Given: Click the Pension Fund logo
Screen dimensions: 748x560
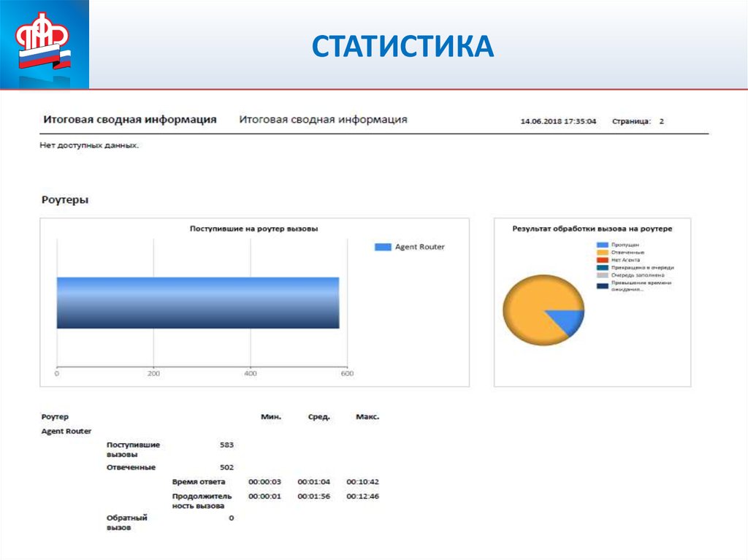Looking at the screenshot, I should coord(45,45).
